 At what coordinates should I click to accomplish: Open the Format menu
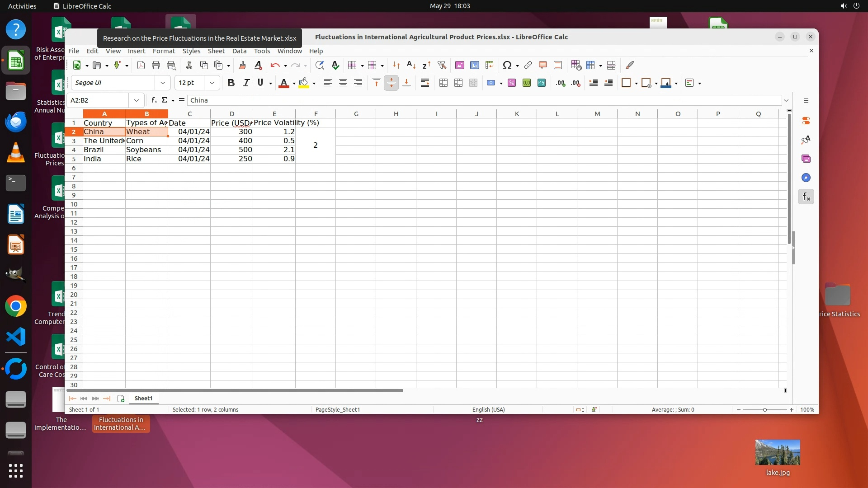163,51
